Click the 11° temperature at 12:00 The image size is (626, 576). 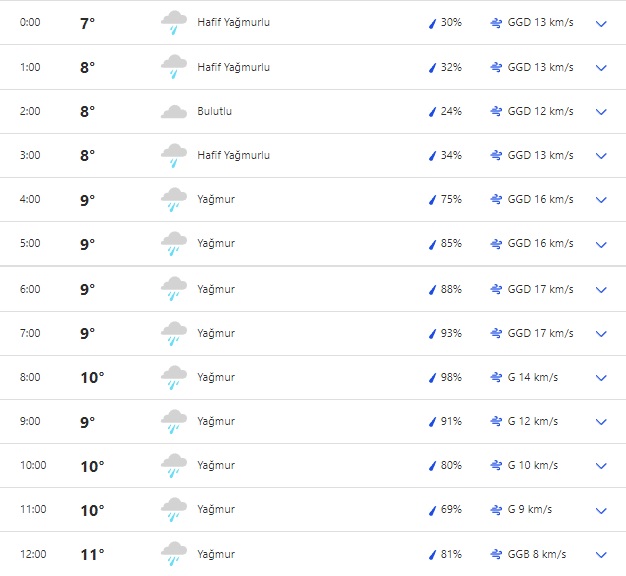92,554
